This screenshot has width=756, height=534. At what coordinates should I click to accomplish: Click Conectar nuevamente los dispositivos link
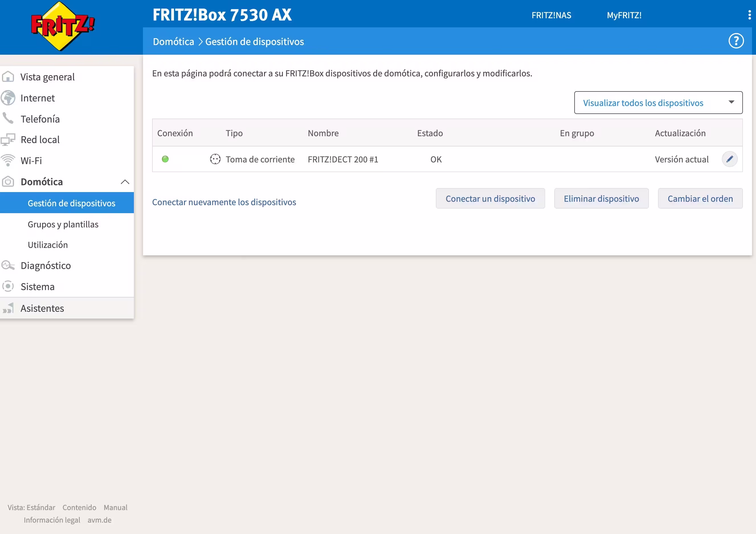tap(224, 202)
